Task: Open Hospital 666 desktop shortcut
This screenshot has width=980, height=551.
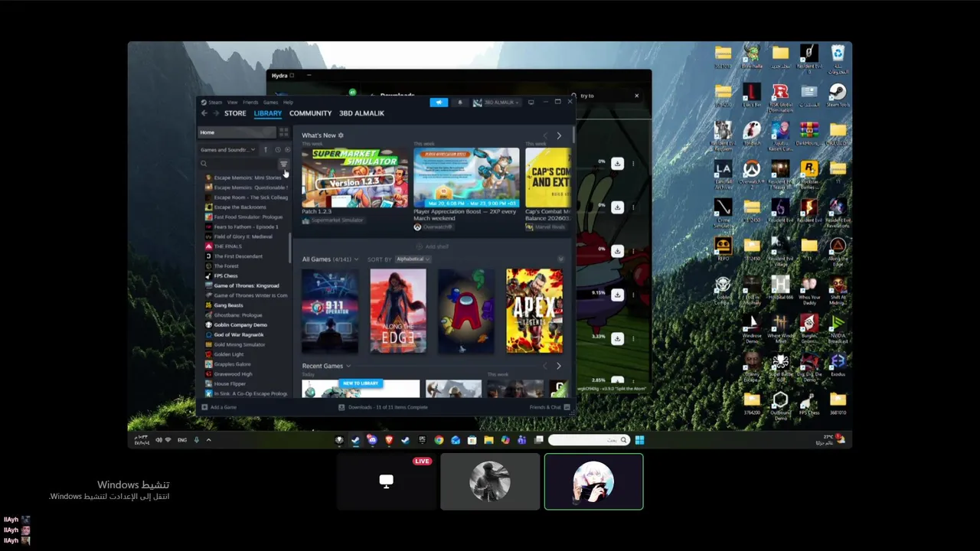Action: [780, 289]
